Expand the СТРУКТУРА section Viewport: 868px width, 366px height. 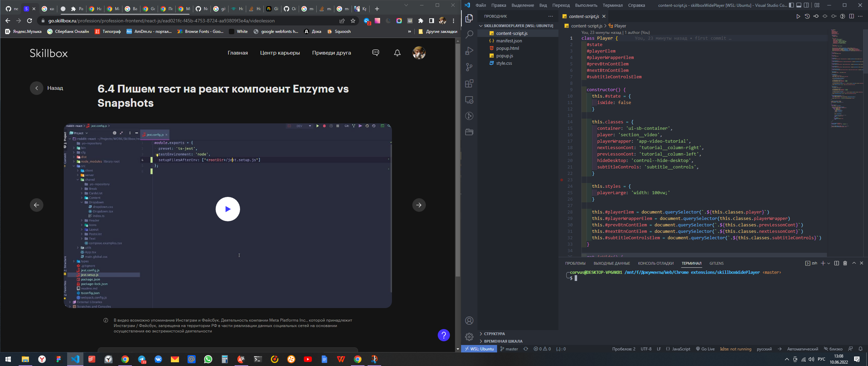(x=494, y=334)
